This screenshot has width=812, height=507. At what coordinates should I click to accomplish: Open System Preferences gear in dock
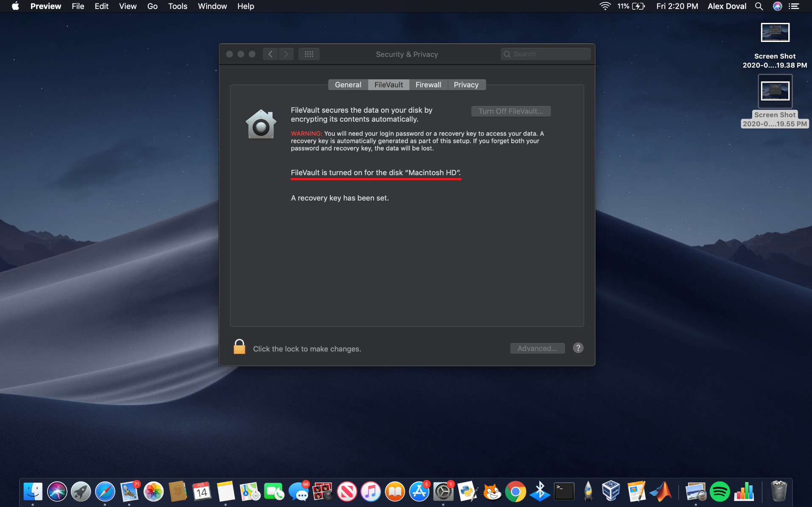point(443,492)
